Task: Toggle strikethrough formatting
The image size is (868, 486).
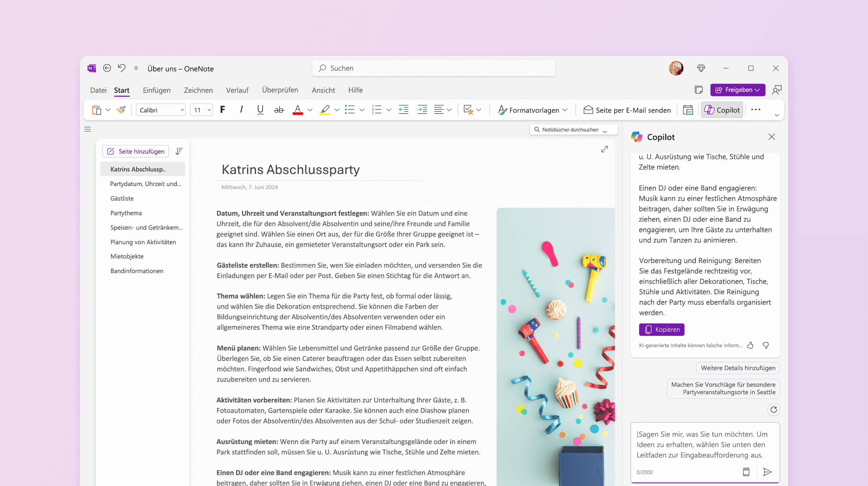Action: pos(279,110)
